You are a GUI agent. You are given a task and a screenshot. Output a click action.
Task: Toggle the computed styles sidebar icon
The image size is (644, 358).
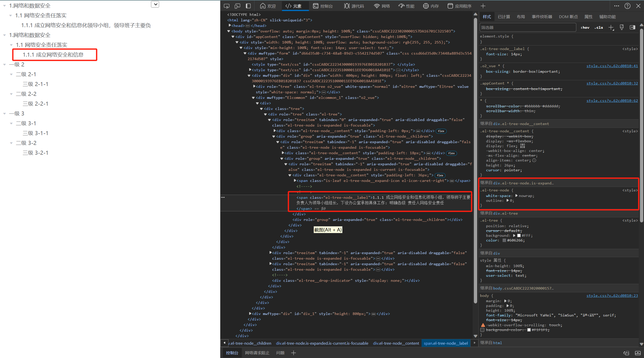(632, 27)
